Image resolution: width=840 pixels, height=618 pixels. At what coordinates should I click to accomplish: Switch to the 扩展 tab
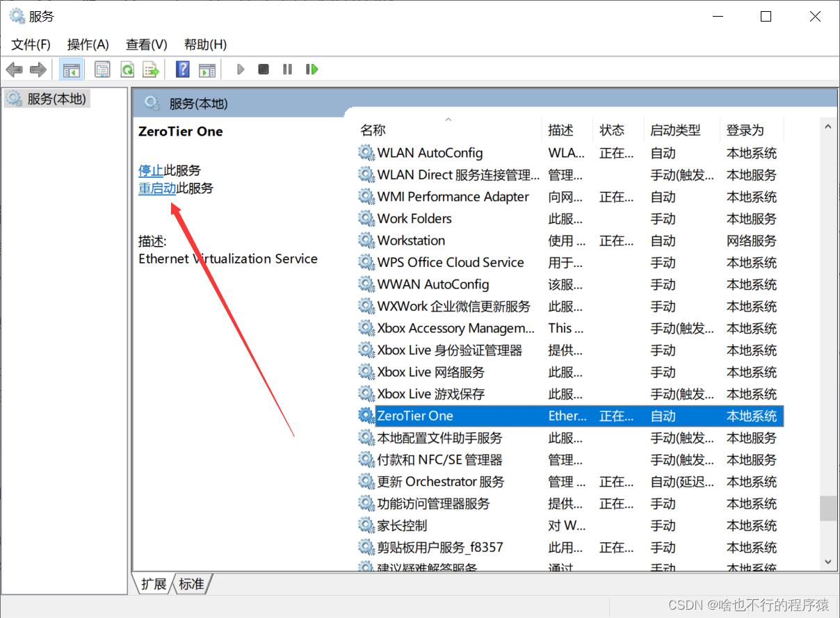point(154,584)
